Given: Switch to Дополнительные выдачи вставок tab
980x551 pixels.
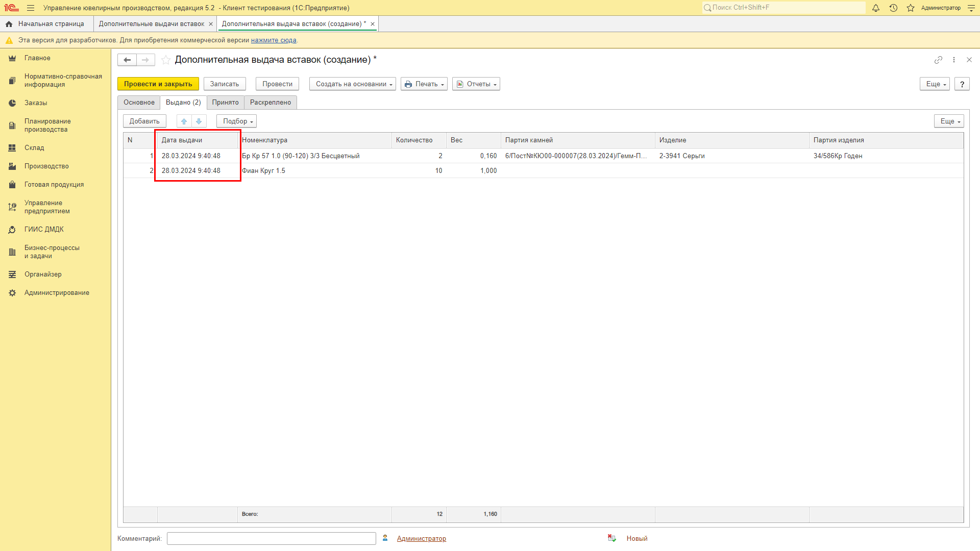Looking at the screenshot, I should coord(152,24).
